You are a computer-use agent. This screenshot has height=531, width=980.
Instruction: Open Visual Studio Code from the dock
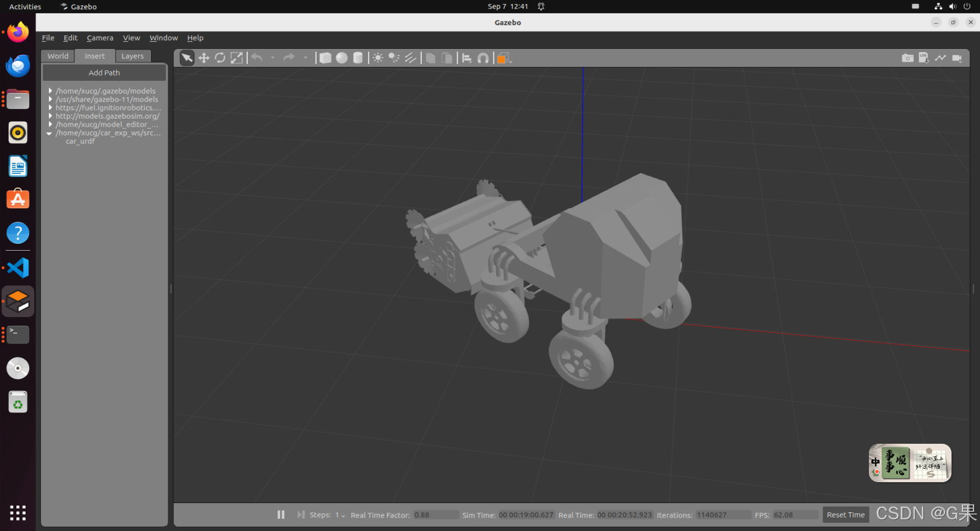click(x=18, y=268)
